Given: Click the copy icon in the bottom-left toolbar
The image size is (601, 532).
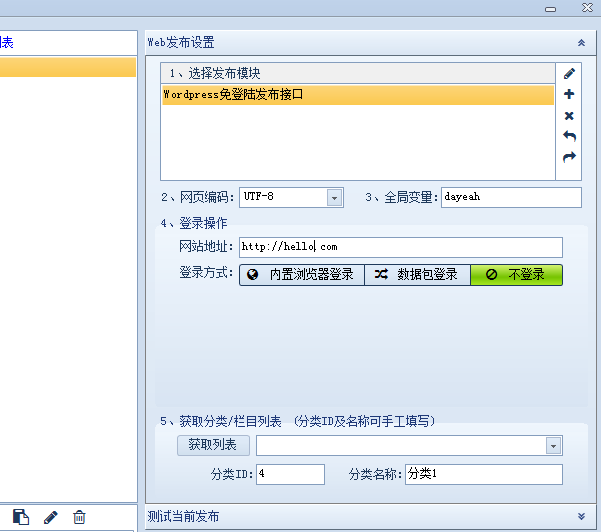Looking at the screenshot, I should (21, 517).
